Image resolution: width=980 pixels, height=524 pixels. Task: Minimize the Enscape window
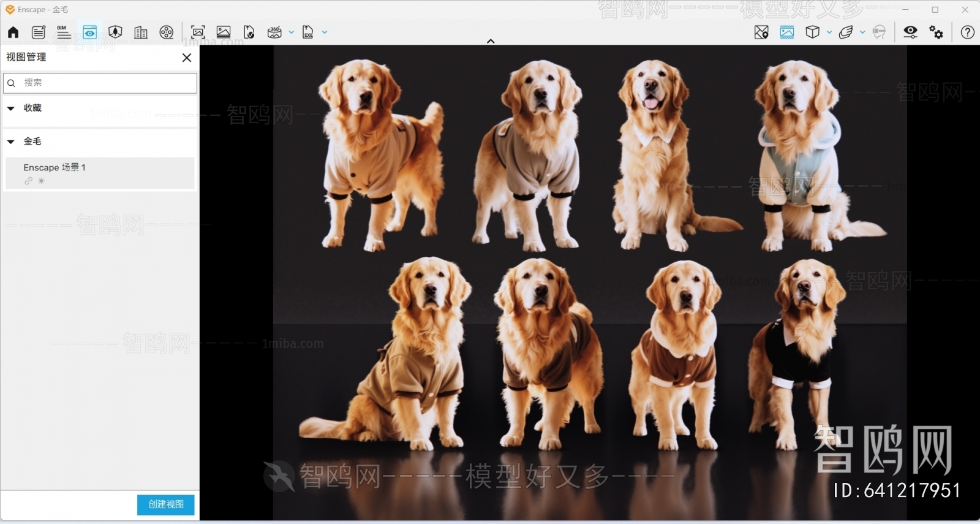click(905, 10)
